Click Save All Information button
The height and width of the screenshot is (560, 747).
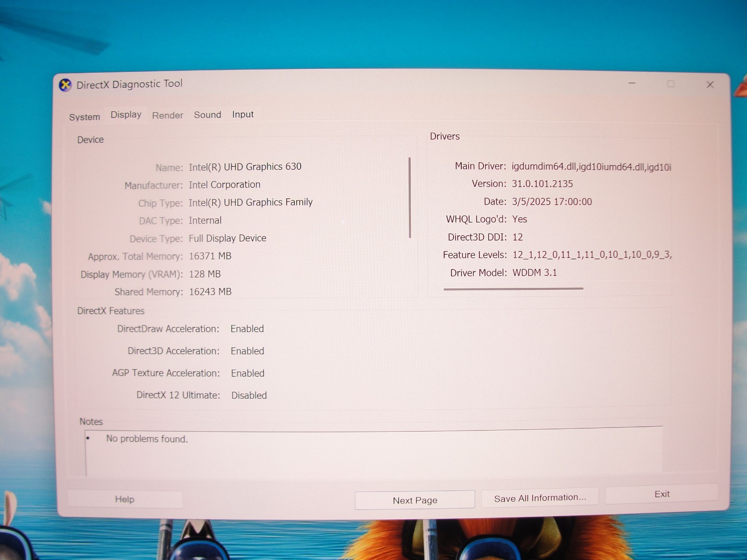click(x=540, y=498)
